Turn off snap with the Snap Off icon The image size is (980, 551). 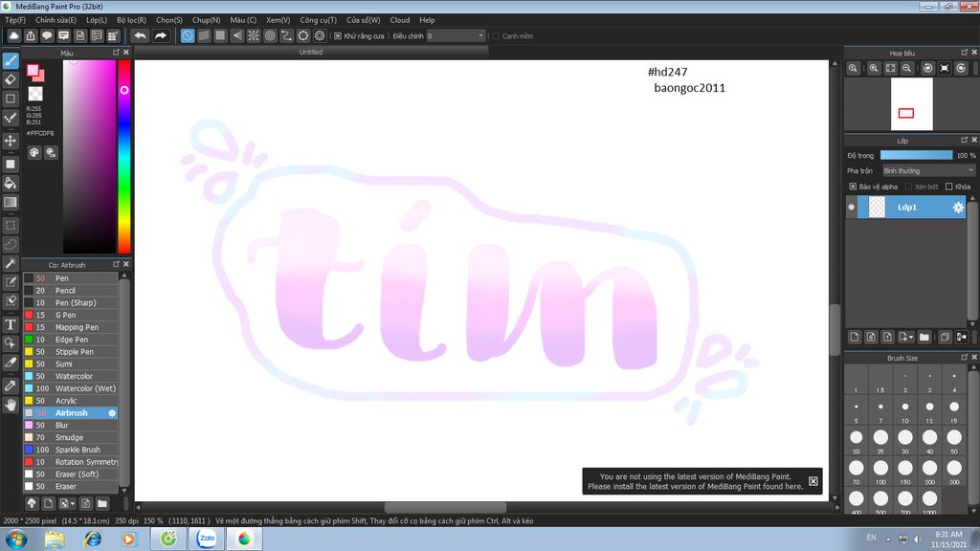click(188, 35)
